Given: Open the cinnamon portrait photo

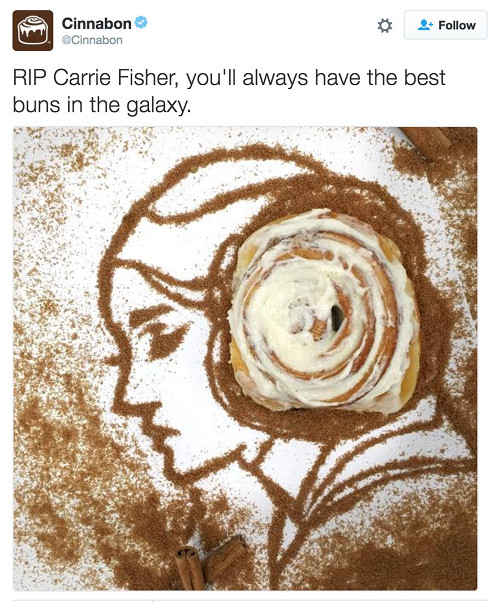Looking at the screenshot, I should [x=245, y=358].
